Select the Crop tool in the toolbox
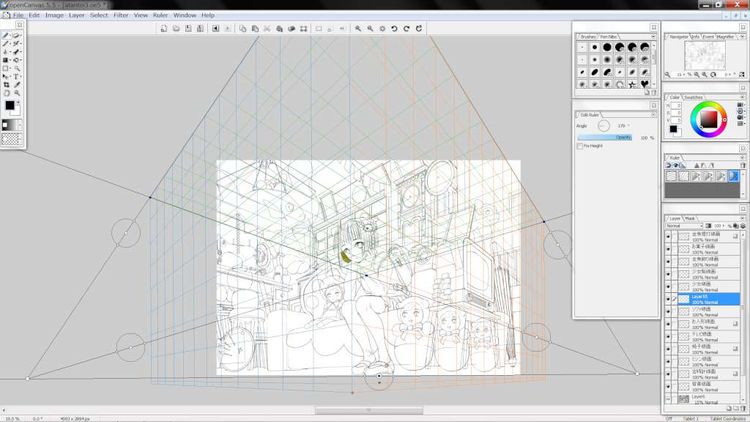750x422 pixels. 6,85
